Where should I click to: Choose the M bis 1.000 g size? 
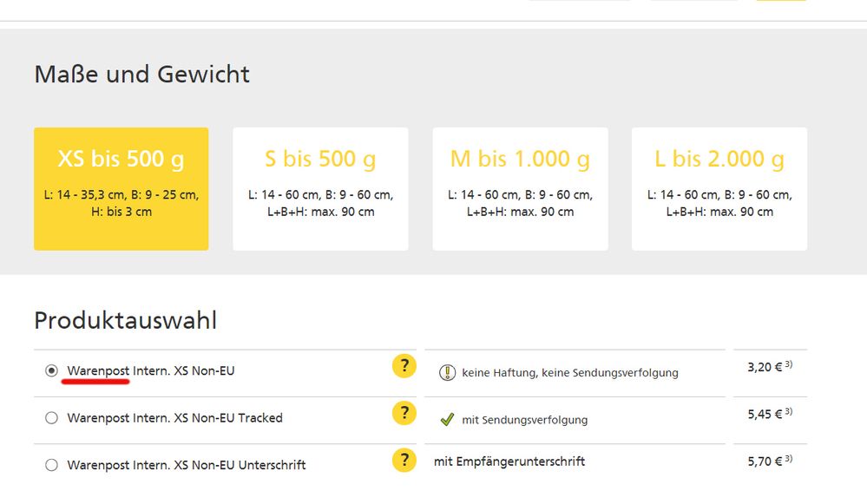(x=520, y=189)
